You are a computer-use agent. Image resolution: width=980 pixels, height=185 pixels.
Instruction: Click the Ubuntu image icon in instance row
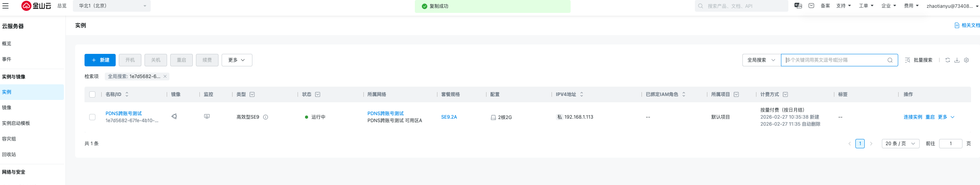pos(174,117)
